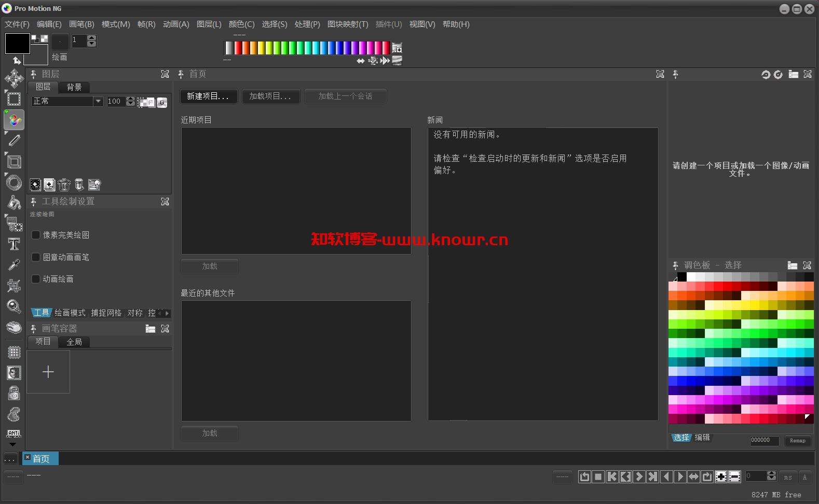Screen dimensions: 819x504
Task: Click the Remap button
Action: pos(798,441)
